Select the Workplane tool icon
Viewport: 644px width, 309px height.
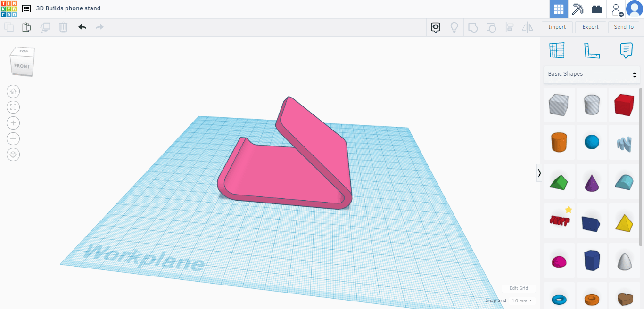(557, 50)
